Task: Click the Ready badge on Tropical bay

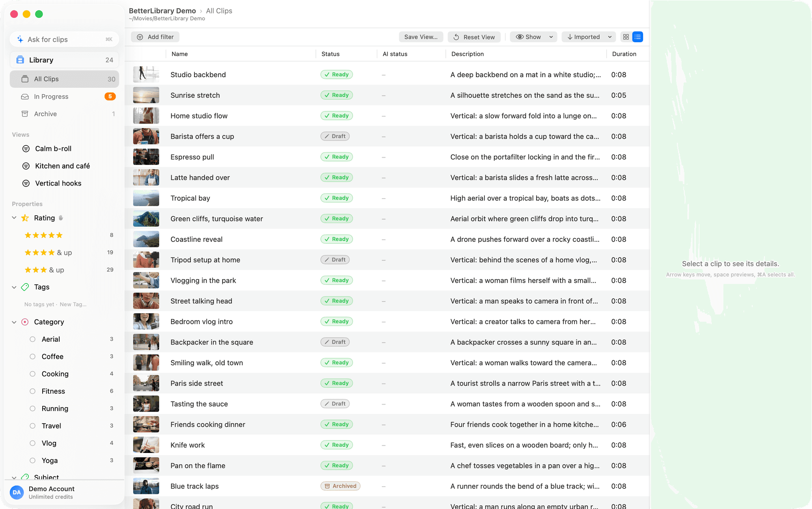Action: [337, 198]
